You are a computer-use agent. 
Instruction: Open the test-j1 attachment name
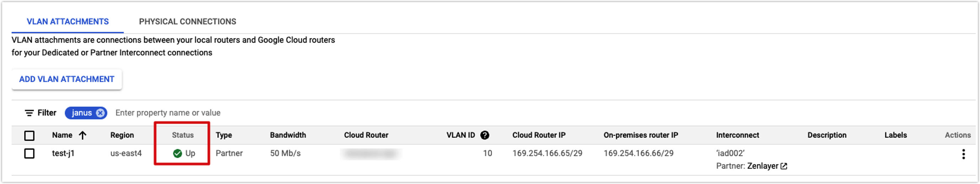click(x=63, y=153)
